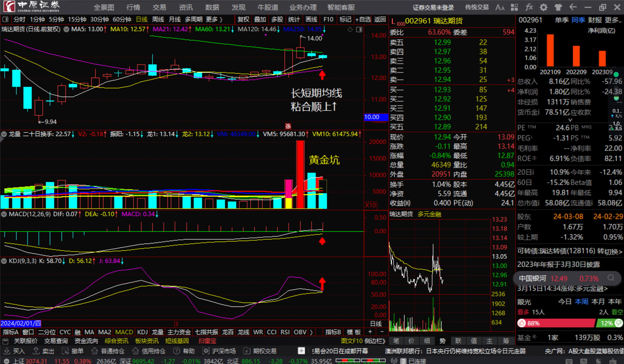Switch earnings view to 单季

pos(562,20)
